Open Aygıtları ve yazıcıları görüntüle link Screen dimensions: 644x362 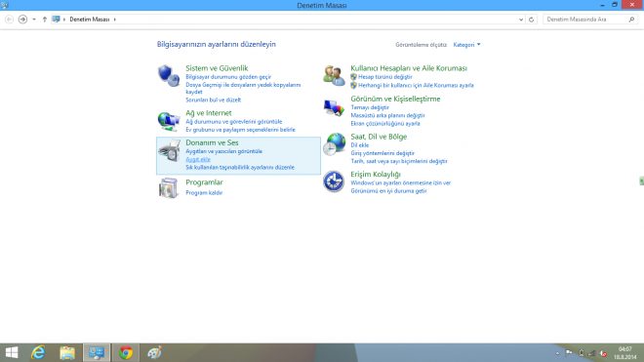223,151
